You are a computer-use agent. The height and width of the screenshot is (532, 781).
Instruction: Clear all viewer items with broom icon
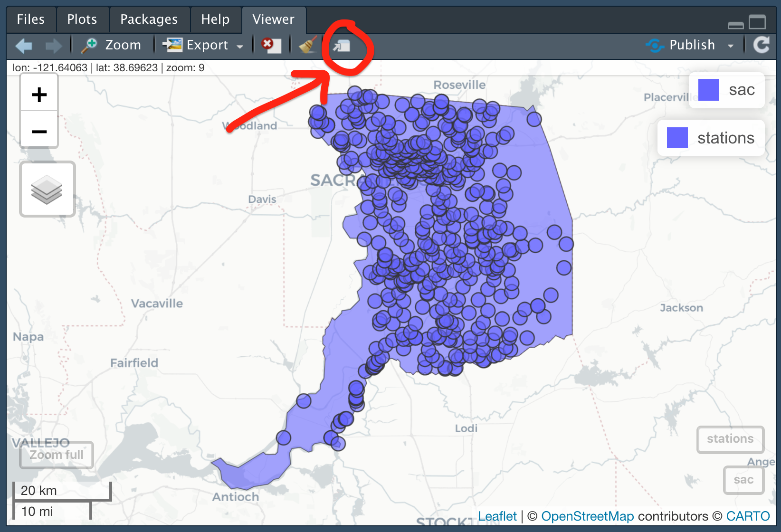point(307,46)
